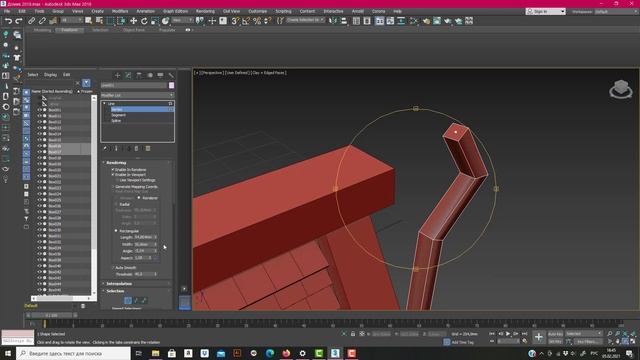Activate the Select and Link tool
The height and width of the screenshot is (360, 640).
pos(31,21)
